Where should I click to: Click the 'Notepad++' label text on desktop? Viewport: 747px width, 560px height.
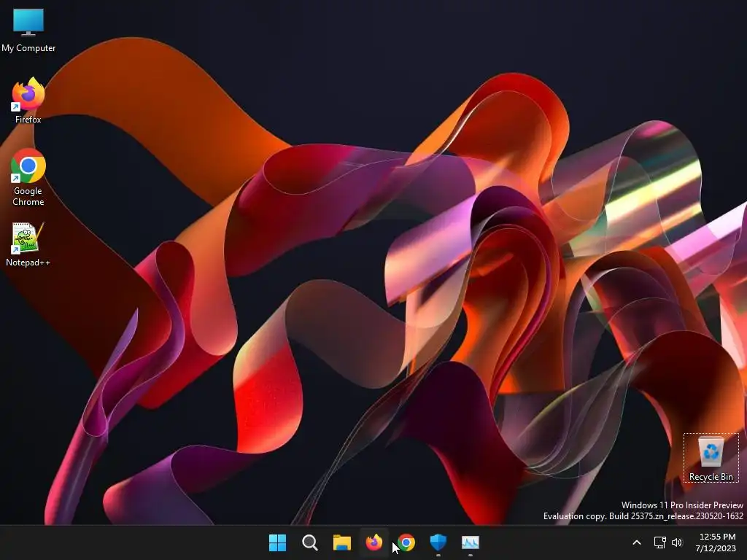(28, 262)
